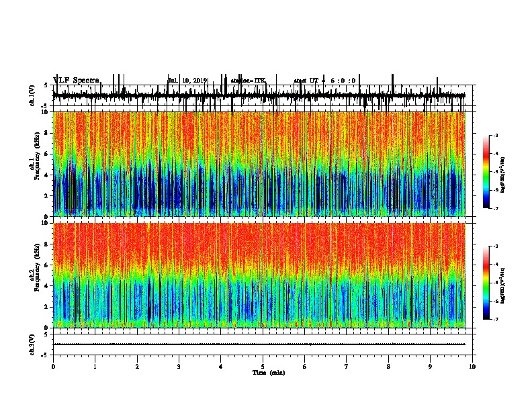Click the date text "Jul. 10, 2019"
The image size is (532, 411).
coord(187,81)
